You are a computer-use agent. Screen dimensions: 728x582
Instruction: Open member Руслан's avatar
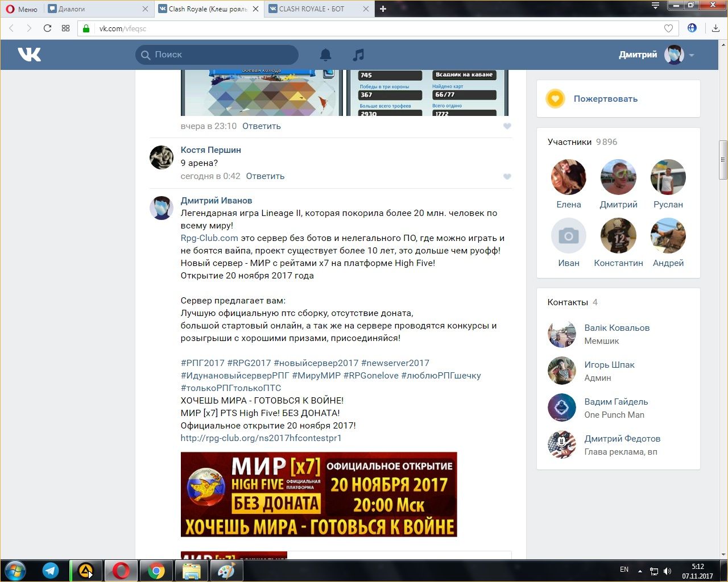tap(668, 177)
